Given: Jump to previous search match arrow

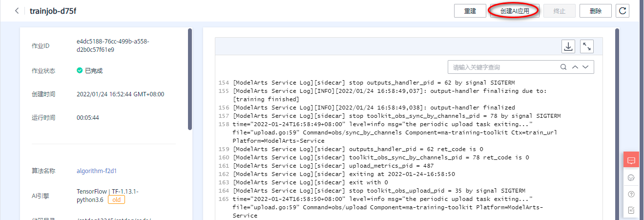Looking at the screenshot, I should click(575, 67).
